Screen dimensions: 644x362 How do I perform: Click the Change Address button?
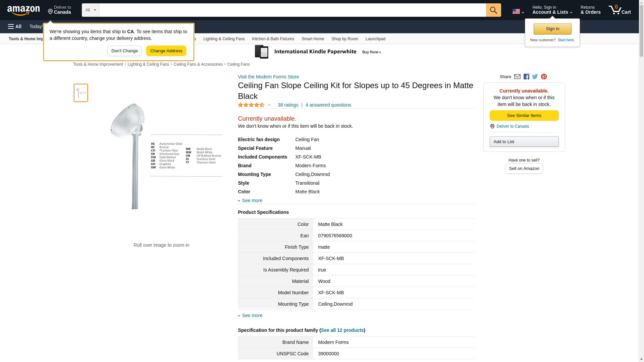(x=166, y=51)
